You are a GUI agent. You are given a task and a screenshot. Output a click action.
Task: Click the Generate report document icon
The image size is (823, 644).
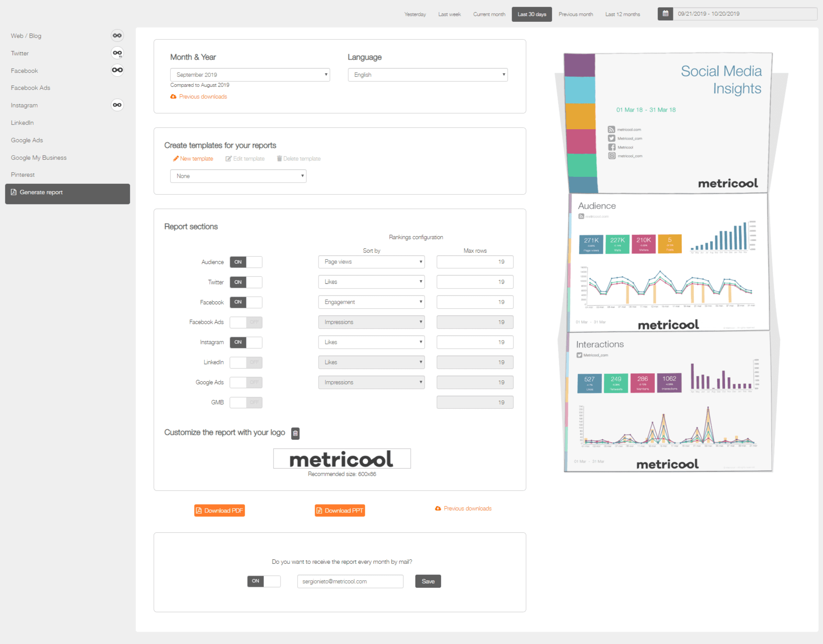pos(14,192)
